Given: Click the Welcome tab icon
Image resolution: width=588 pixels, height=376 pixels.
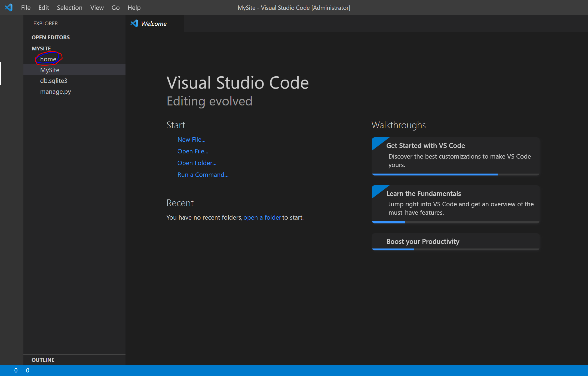Looking at the screenshot, I should (x=134, y=24).
